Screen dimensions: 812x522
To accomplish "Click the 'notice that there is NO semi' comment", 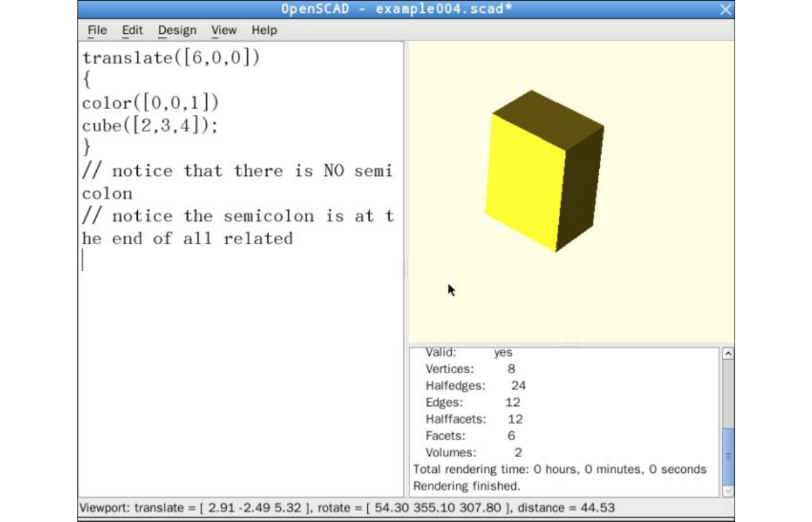I will [x=237, y=171].
